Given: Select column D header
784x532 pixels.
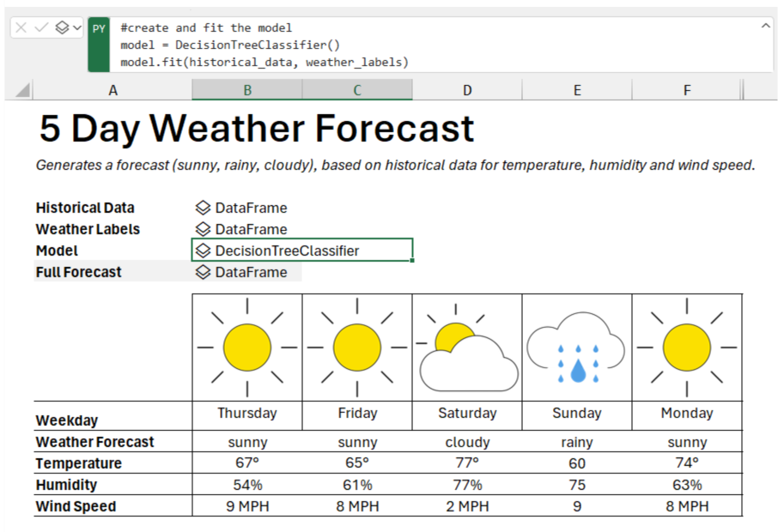Looking at the screenshot, I should (x=467, y=90).
